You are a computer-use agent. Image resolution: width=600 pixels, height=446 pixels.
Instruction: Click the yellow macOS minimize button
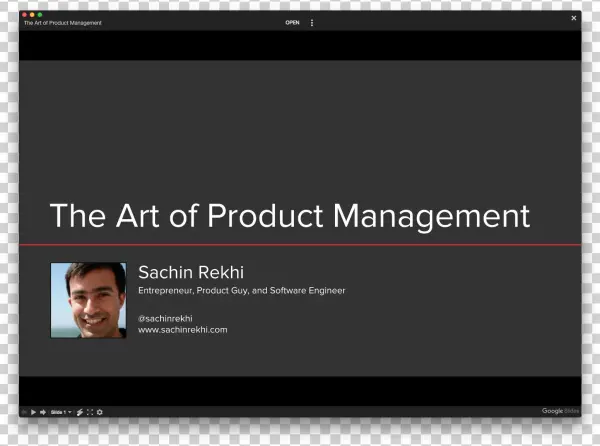click(32, 15)
